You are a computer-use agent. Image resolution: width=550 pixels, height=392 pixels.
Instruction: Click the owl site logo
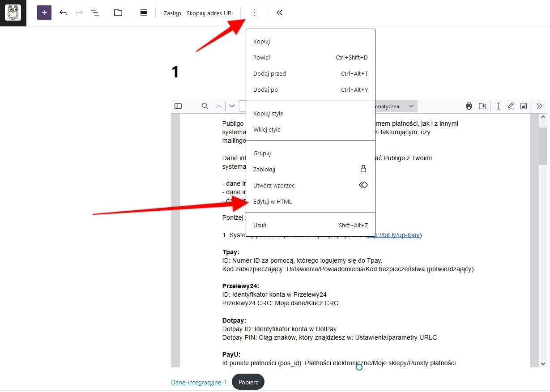13,13
